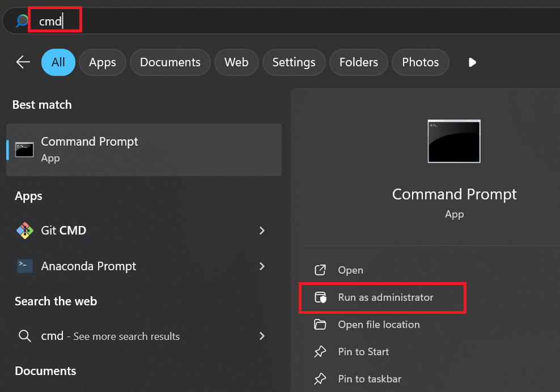Screen dimensions: 560x392
Task: Click the Pin to Start pin icon
Action: 320,352
